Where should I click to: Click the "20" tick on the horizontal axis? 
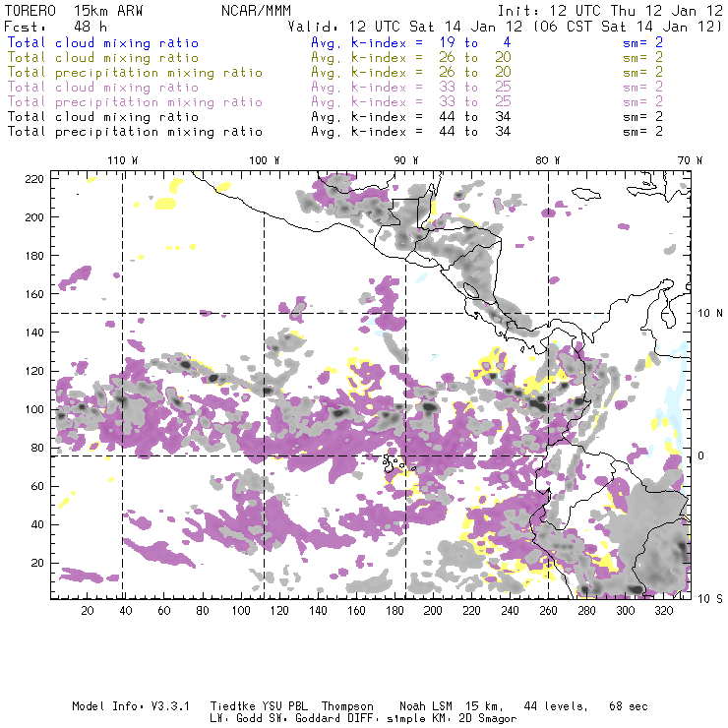pos(88,611)
